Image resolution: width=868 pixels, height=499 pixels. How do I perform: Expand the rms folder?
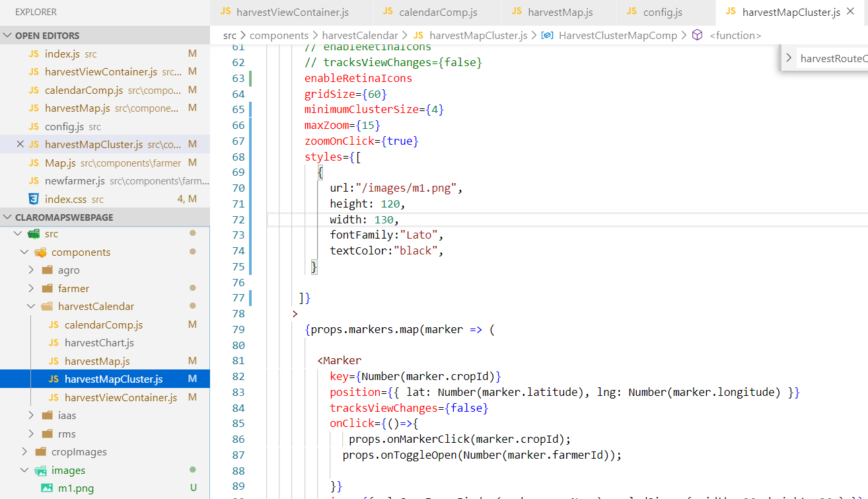[30, 434]
